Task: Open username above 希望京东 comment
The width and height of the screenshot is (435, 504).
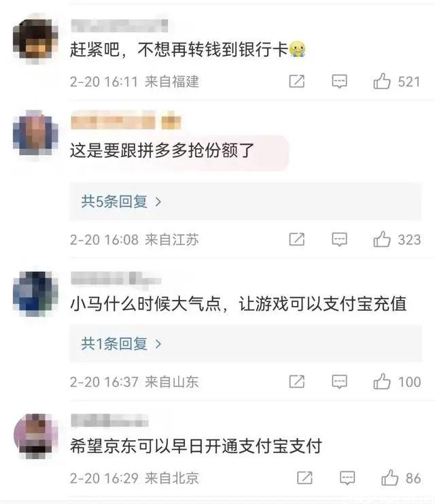Action: tap(109, 420)
